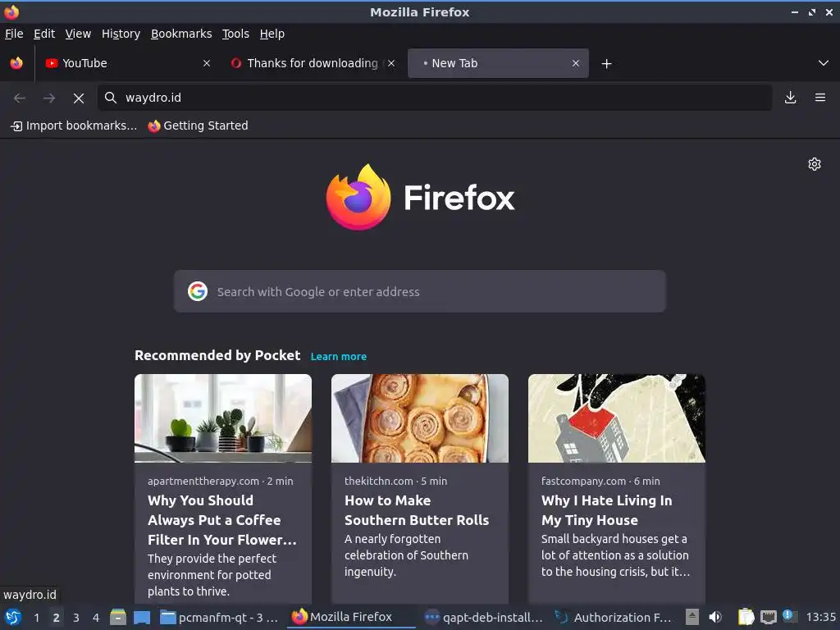Expand the list all tabs chevron

[824, 63]
